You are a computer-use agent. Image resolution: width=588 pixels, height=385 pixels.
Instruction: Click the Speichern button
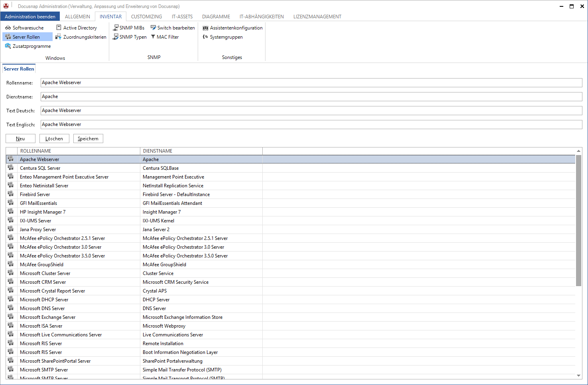click(x=88, y=139)
